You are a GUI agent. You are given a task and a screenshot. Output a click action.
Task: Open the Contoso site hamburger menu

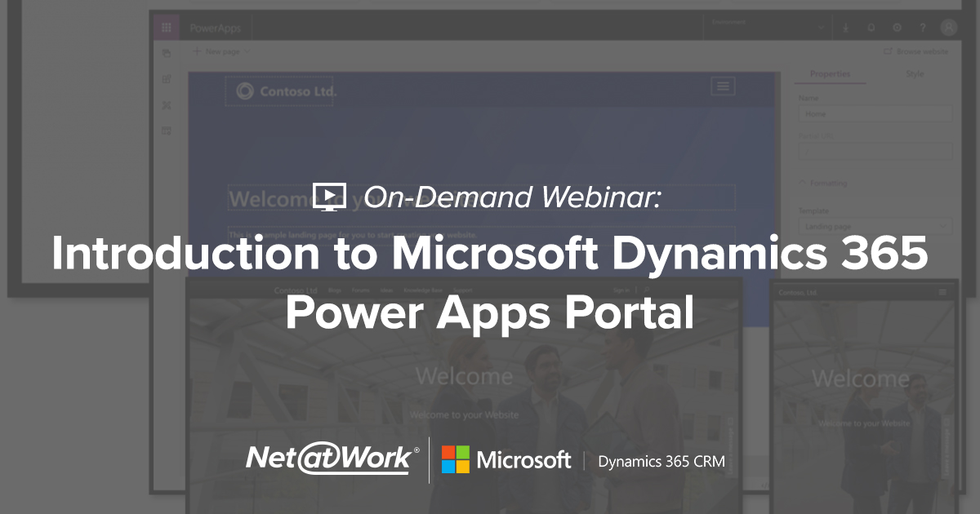click(723, 86)
